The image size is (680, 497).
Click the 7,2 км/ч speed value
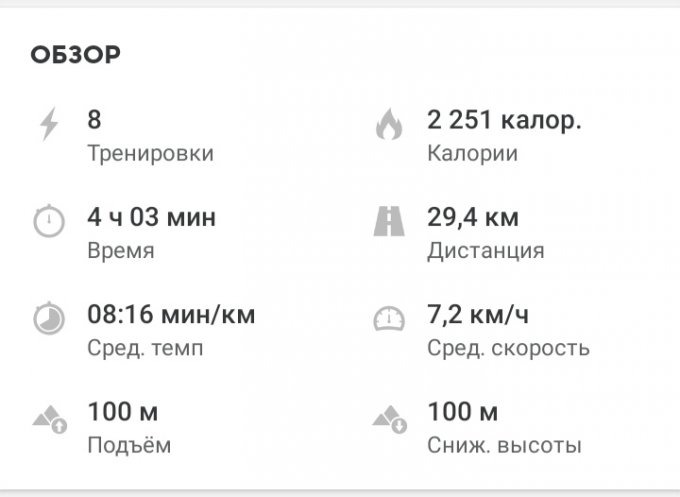tap(478, 315)
